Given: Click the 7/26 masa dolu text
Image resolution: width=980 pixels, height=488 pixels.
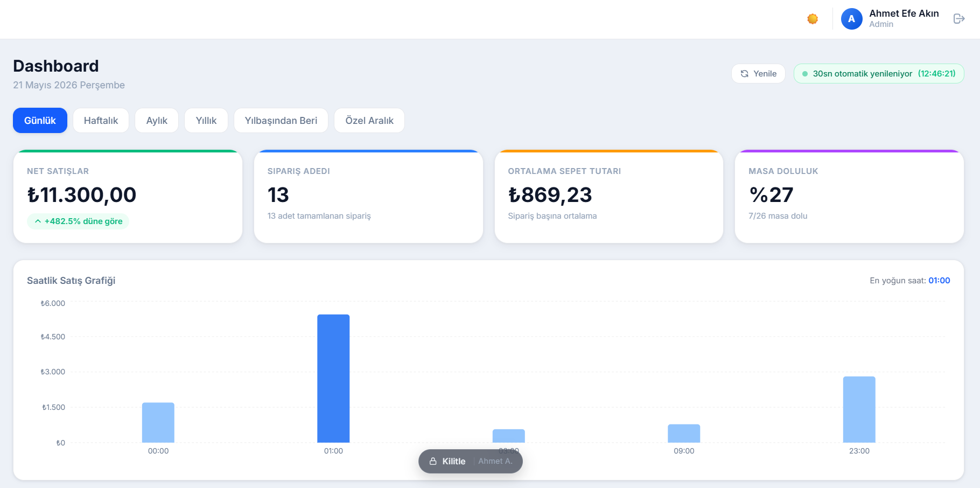Looking at the screenshot, I should (x=778, y=216).
